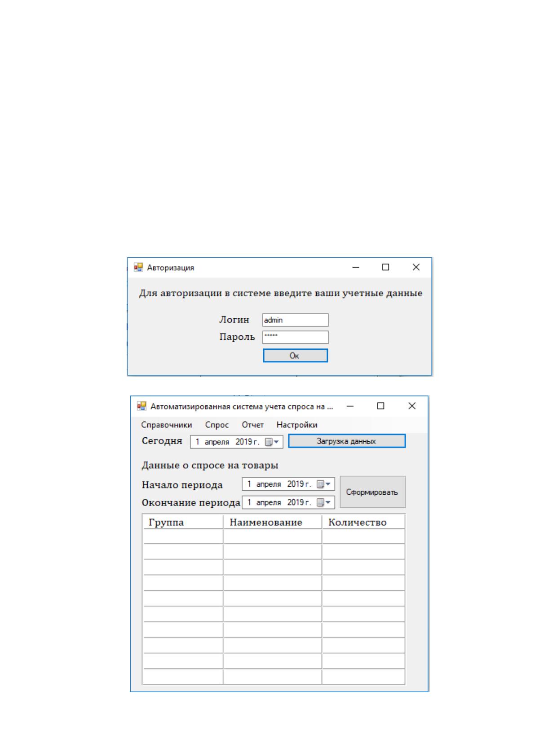Click the Авторизация window app icon

click(x=138, y=268)
